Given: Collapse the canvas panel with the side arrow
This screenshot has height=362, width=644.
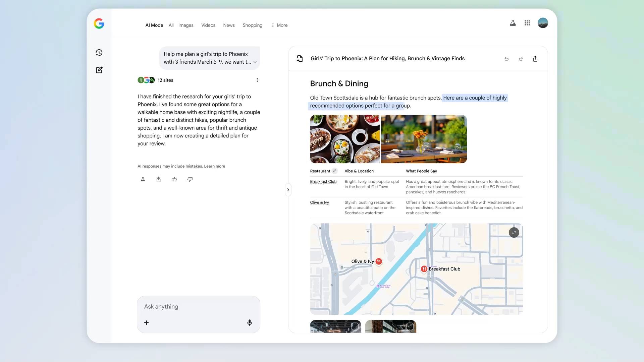Looking at the screenshot, I should tap(288, 190).
